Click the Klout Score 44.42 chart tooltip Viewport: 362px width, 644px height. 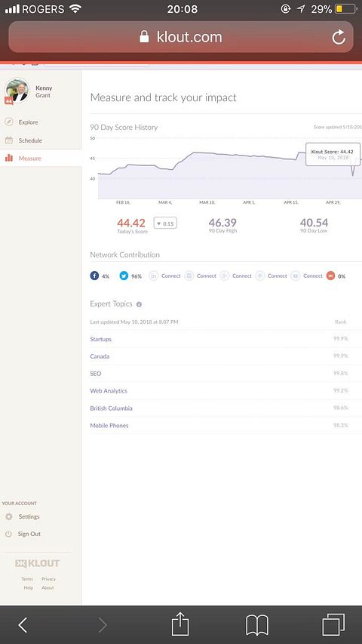pyautogui.click(x=333, y=155)
